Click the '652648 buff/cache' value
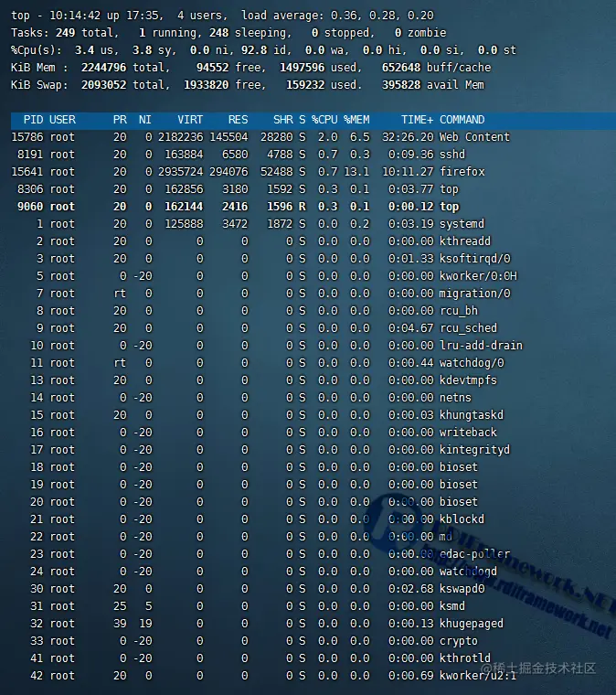Screen dimensions: 616x695 (437, 68)
